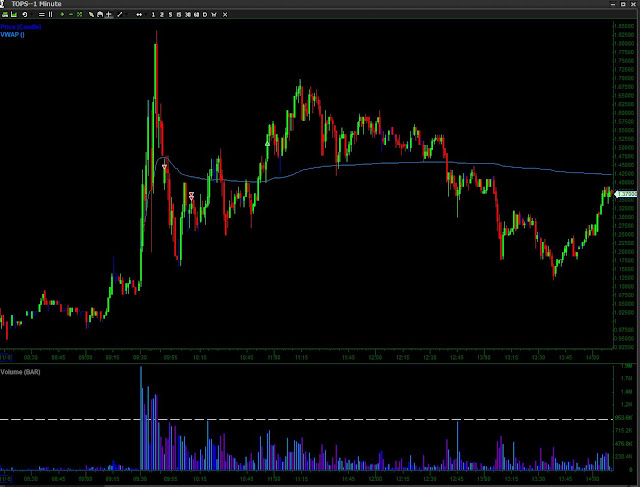Switch to the 15 minute timeframe button
The width and height of the screenshot is (640, 487).
pos(179,14)
